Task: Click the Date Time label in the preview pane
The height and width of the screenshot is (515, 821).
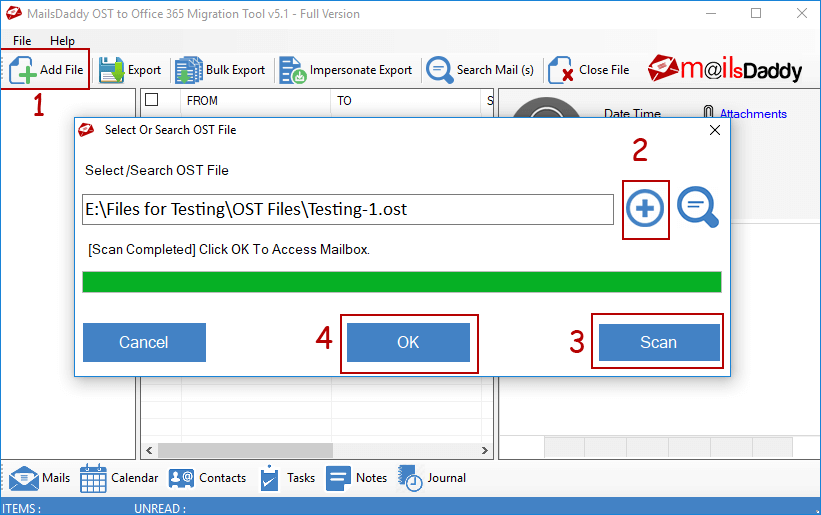Action: (x=632, y=114)
